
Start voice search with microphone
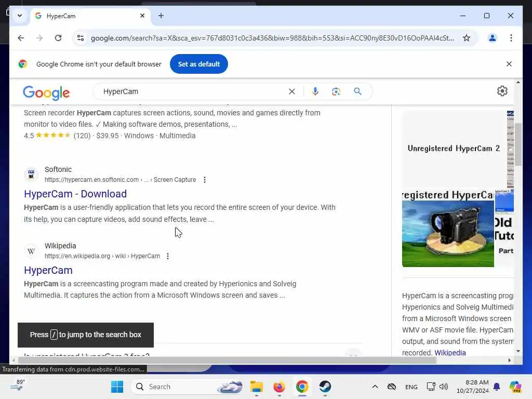(x=315, y=91)
